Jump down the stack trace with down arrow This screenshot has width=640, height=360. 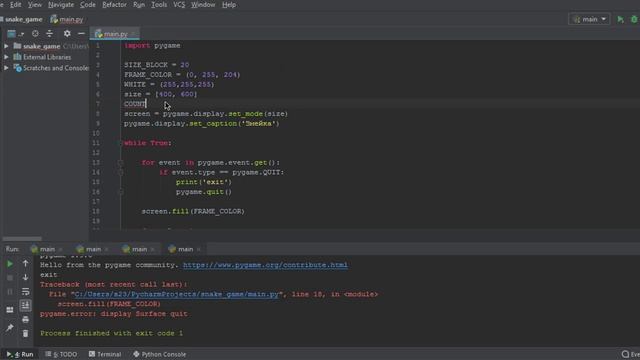coord(25,278)
